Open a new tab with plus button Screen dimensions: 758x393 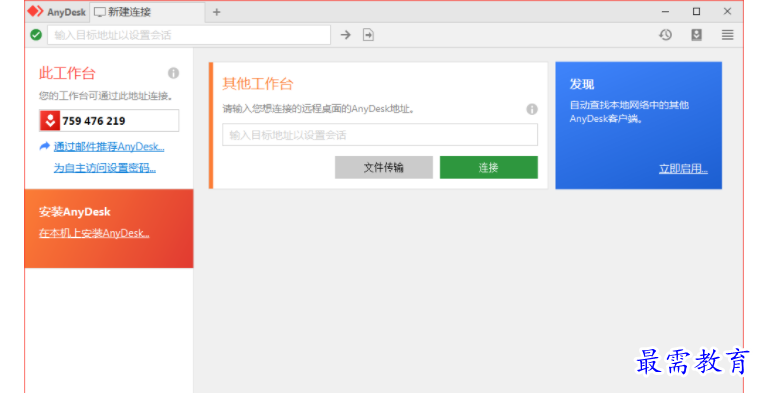pyautogui.click(x=217, y=12)
